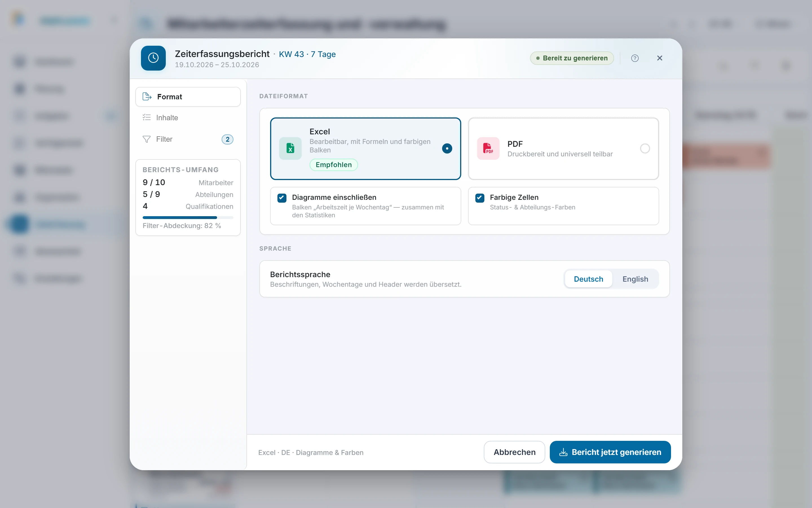The width and height of the screenshot is (812, 508).
Task: Open the Filter tab
Action: (x=188, y=139)
